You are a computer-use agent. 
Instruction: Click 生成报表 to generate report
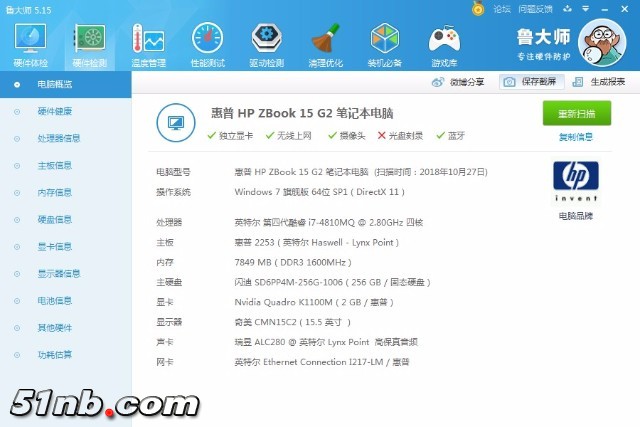pyautogui.click(x=601, y=82)
